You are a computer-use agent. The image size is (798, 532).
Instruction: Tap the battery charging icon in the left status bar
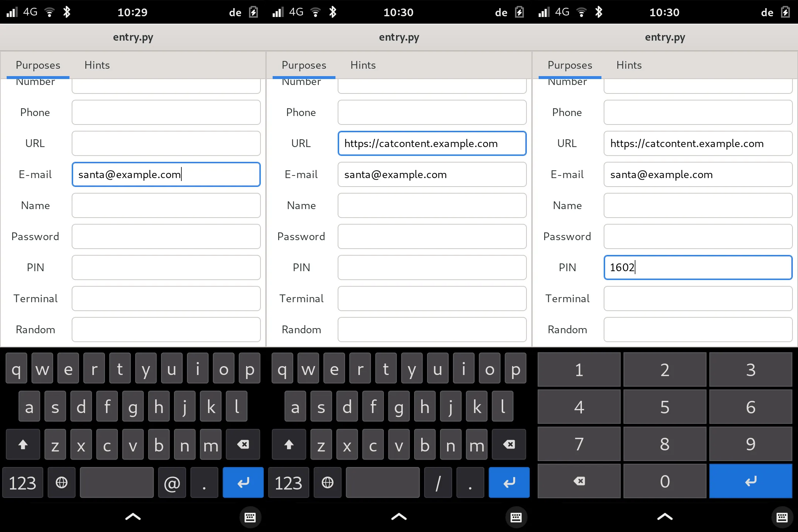253,12
